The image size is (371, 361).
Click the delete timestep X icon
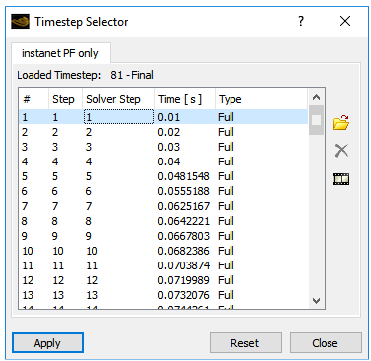[x=341, y=151]
